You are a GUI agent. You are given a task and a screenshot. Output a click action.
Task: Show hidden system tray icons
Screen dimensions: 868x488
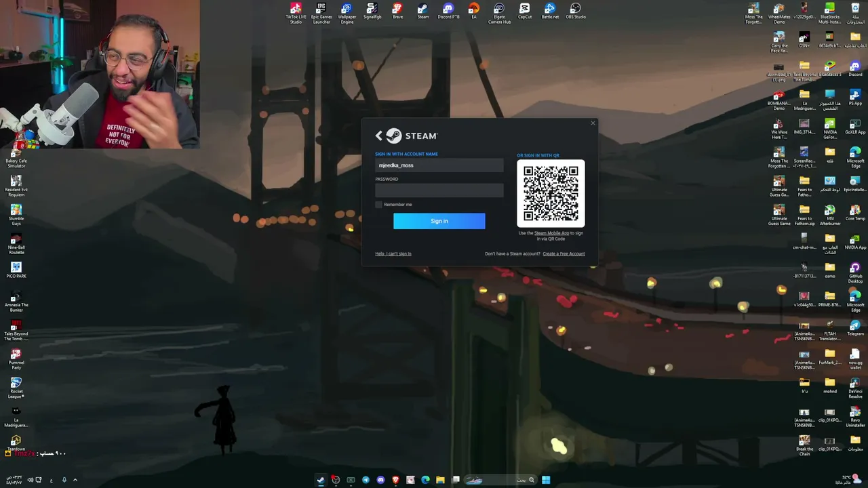click(x=75, y=480)
